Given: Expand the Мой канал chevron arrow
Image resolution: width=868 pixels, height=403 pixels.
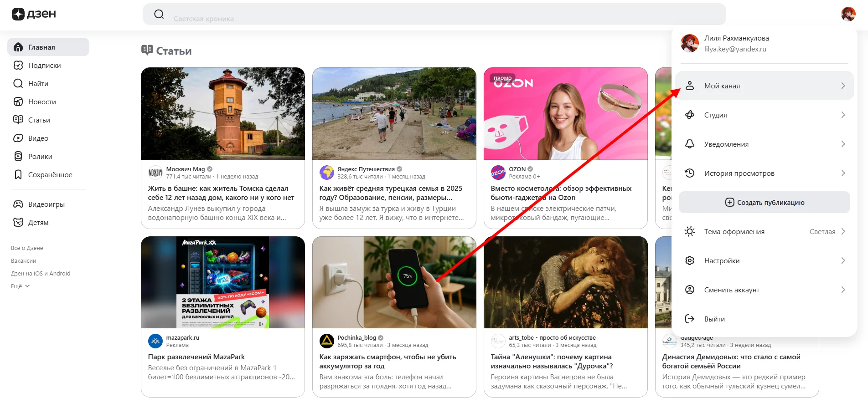Looking at the screenshot, I should (843, 86).
